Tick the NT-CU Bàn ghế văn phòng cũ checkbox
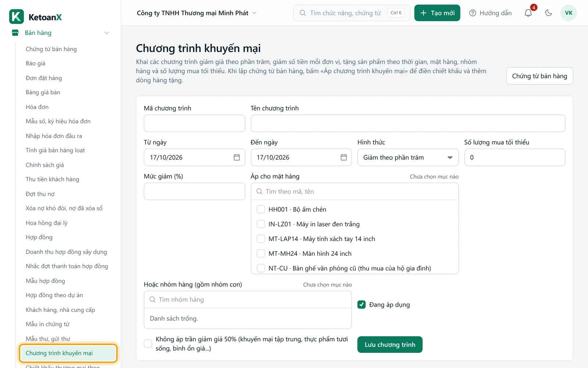The width and height of the screenshot is (588, 368). [261, 268]
